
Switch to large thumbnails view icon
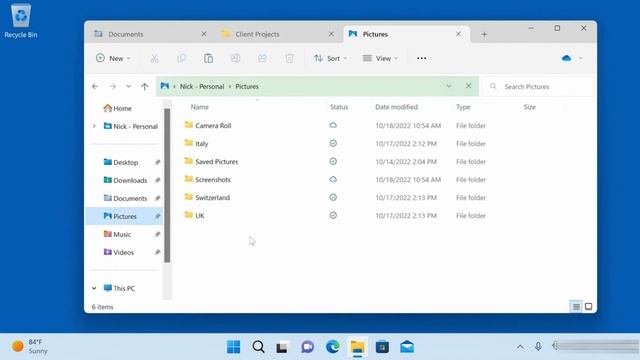(589, 307)
